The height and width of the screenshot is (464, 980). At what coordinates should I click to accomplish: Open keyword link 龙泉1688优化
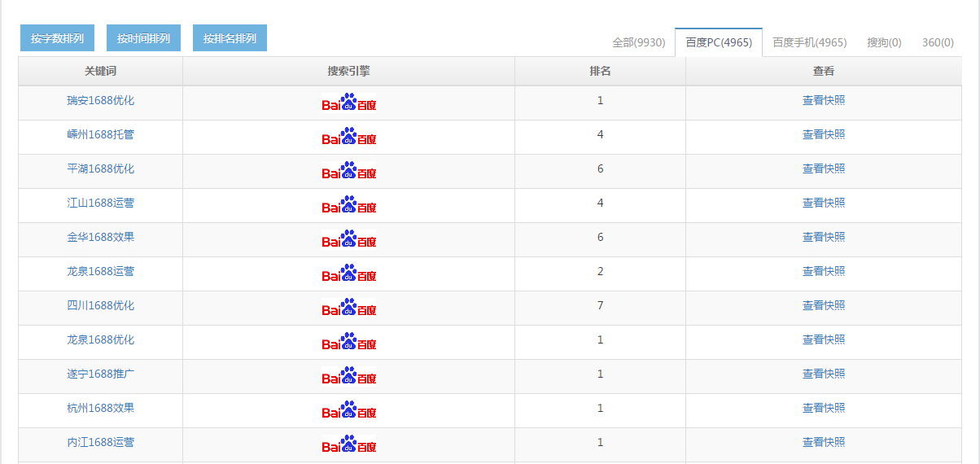point(101,340)
